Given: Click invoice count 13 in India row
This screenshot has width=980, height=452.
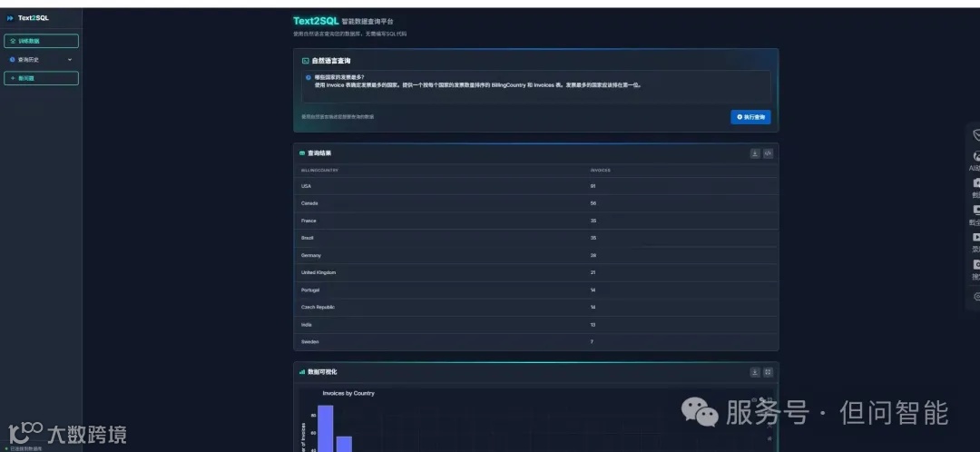Looking at the screenshot, I should tap(593, 324).
